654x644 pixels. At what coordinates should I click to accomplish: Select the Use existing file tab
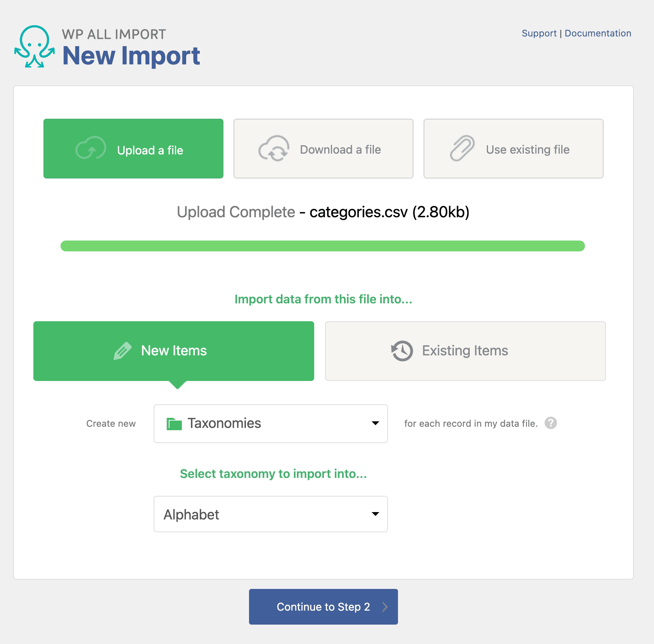click(513, 149)
